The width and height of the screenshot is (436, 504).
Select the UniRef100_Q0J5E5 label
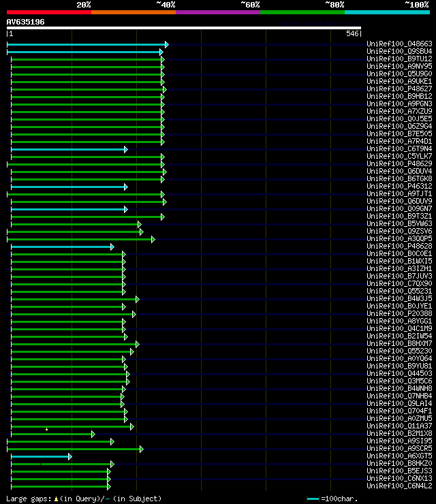tap(399, 119)
